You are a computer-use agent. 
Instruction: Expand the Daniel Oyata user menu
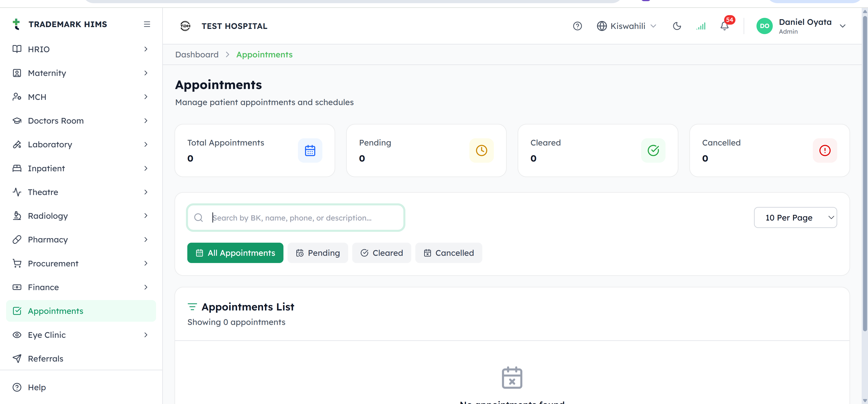pos(801,26)
